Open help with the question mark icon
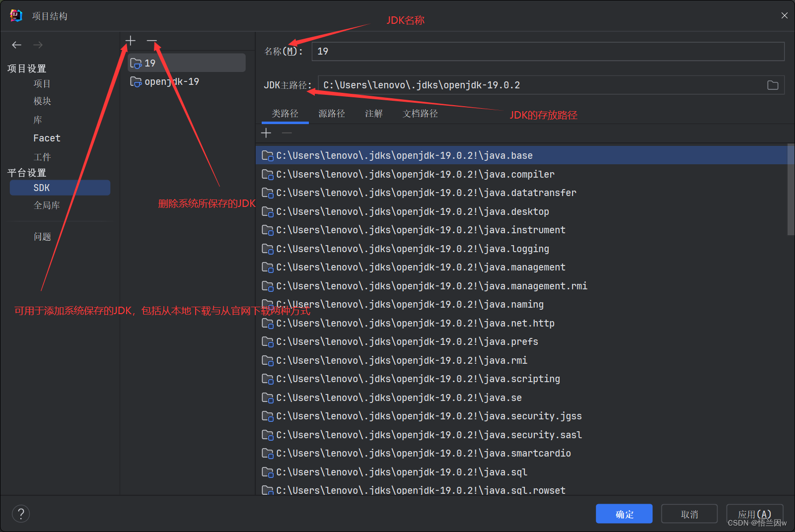Screen dimensions: 795x532 pos(21,514)
